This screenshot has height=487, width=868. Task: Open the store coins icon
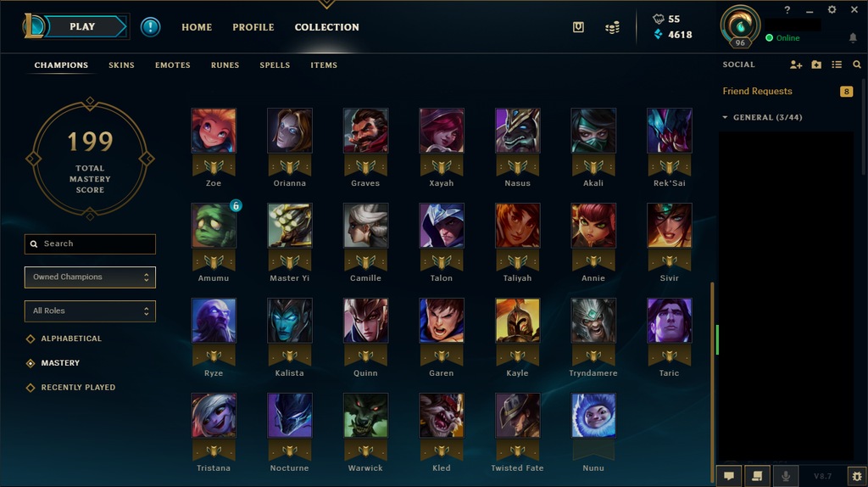pos(612,27)
